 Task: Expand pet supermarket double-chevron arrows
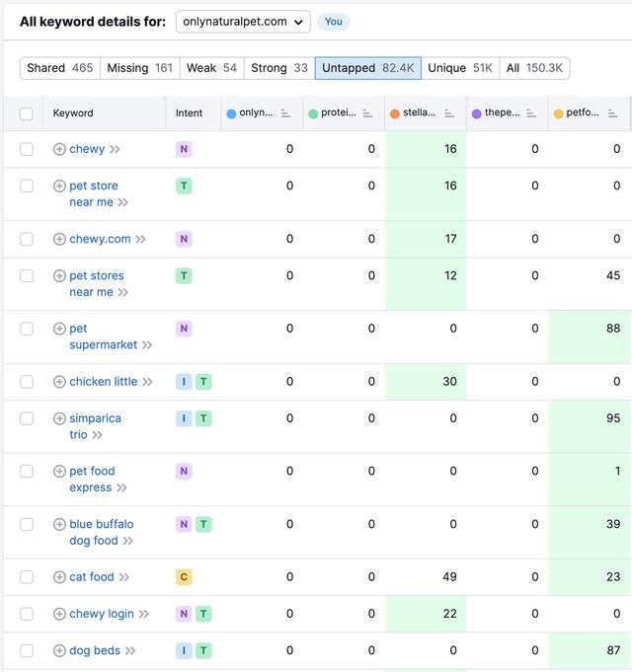[147, 345]
